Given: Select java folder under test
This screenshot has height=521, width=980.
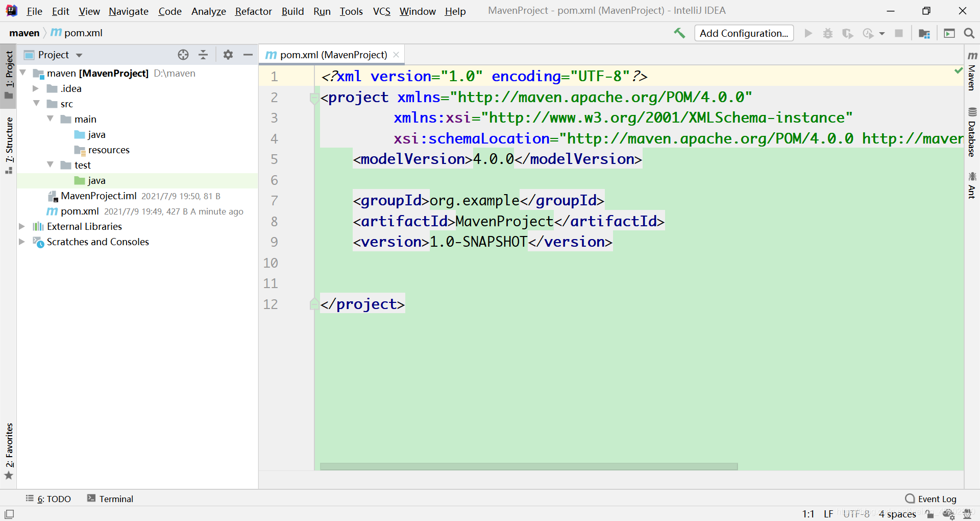Looking at the screenshot, I should click(96, 180).
